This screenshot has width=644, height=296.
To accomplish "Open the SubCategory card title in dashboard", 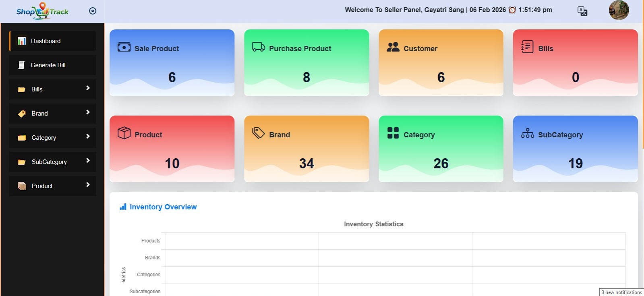I will pos(561,135).
